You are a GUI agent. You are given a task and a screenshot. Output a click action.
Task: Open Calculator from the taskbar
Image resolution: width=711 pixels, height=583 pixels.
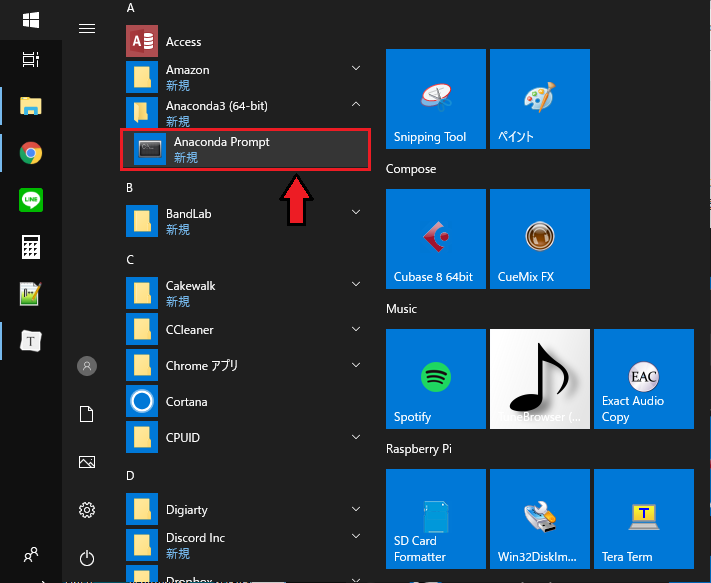point(31,247)
